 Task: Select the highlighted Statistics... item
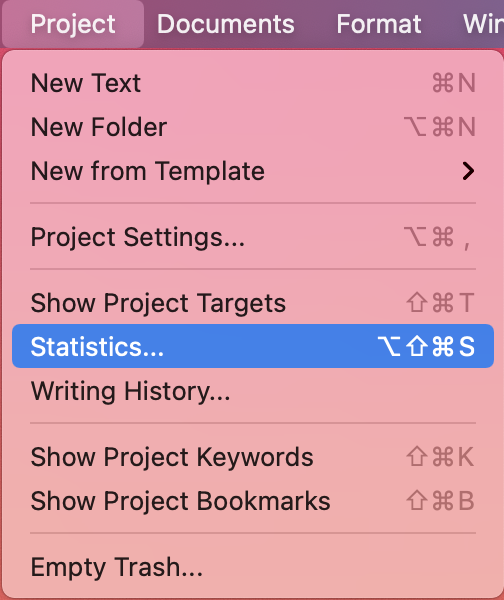pos(253,346)
